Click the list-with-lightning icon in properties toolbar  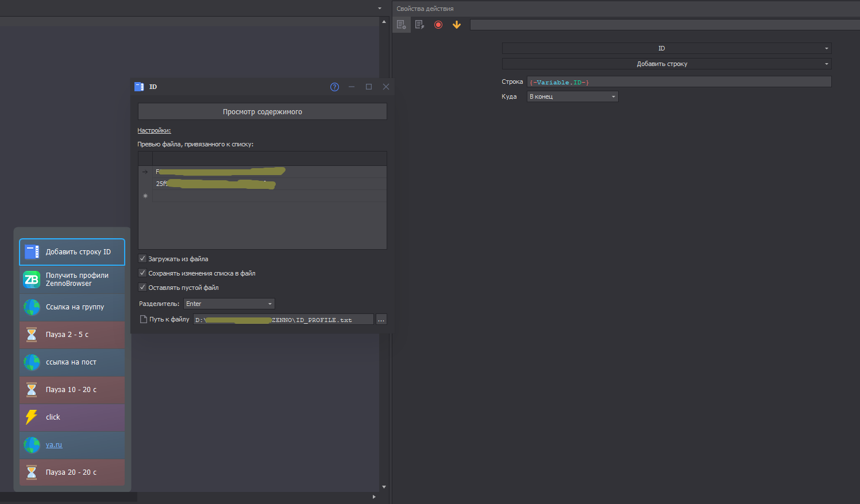419,25
